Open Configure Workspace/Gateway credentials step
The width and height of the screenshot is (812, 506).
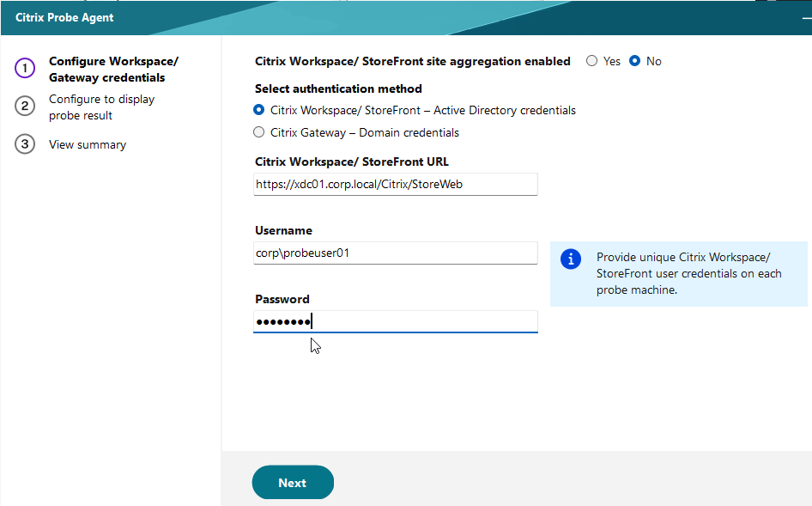point(113,69)
